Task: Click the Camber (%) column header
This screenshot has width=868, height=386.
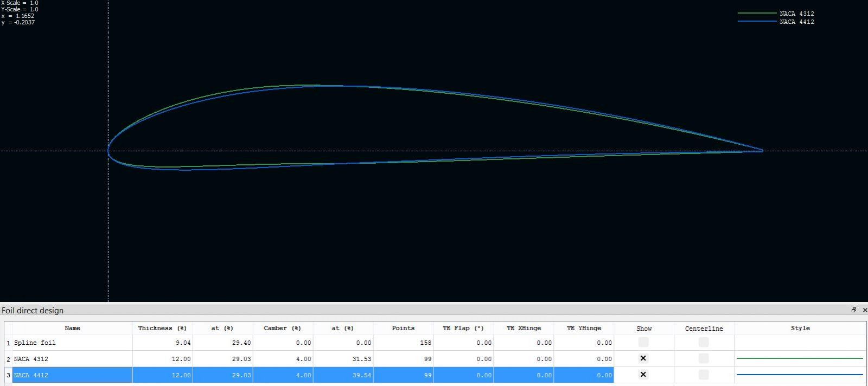Action: tap(282, 328)
